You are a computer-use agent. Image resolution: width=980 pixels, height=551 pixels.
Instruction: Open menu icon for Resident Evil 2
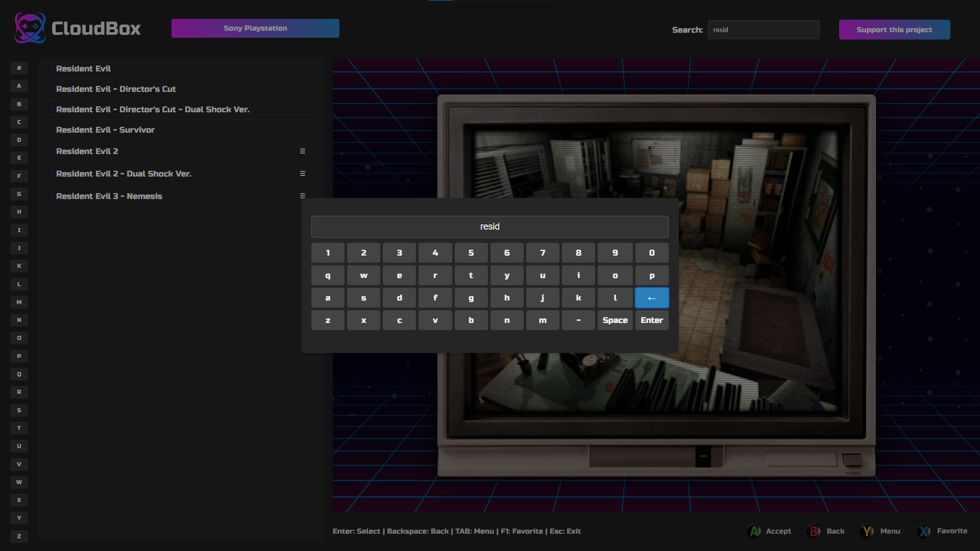(303, 151)
